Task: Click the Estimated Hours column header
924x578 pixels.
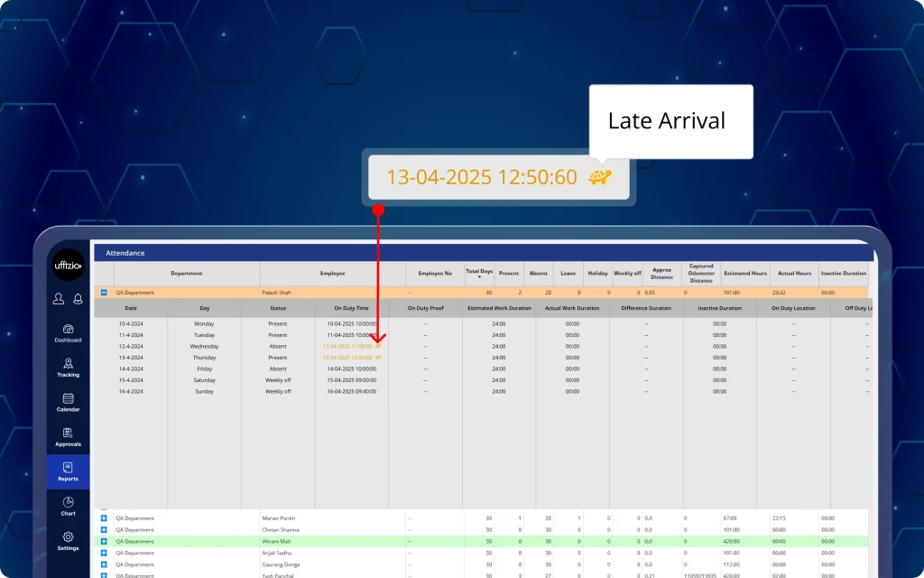Action: click(x=745, y=274)
